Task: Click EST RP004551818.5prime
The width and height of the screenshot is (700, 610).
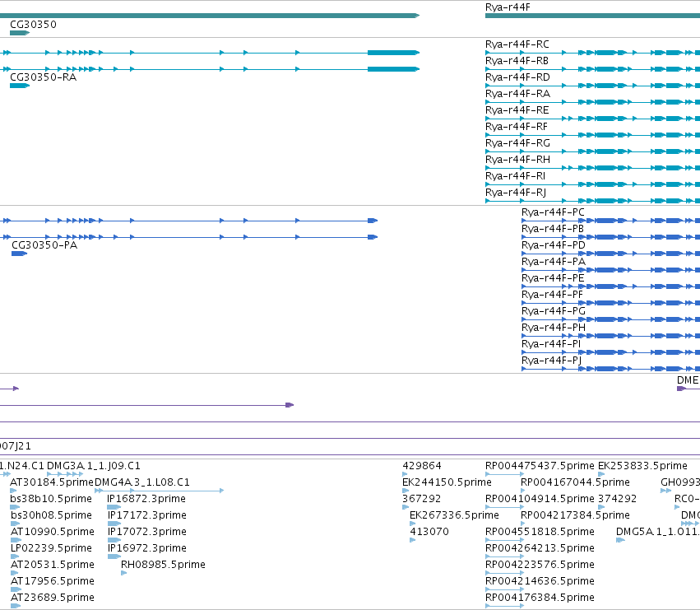Action: tap(540, 533)
